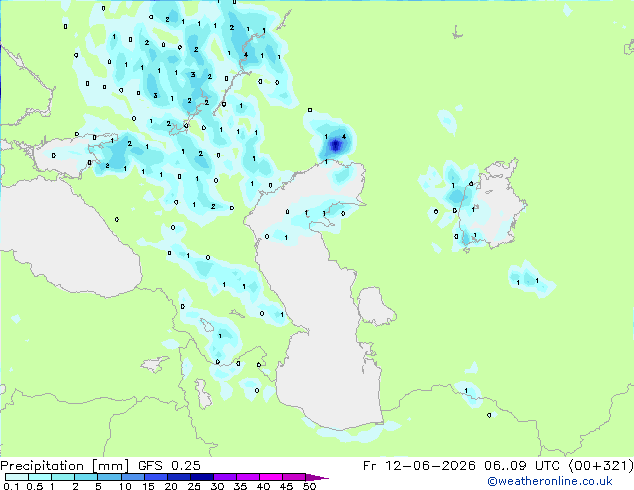Click the 0.1 to 0.5 mm legend swatch
Image resolution: width=634 pixels, height=490 pixels.
coord(17,477)
